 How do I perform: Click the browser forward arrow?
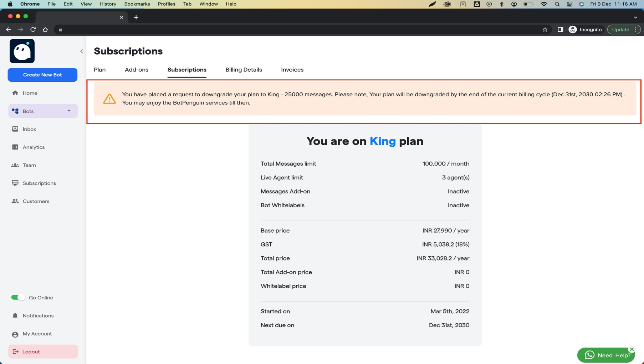pos(21,30)
